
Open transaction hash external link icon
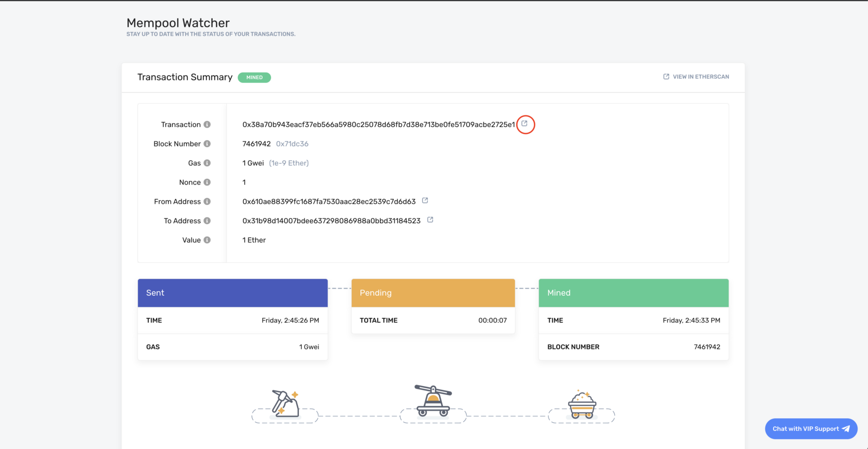point(524,124)
